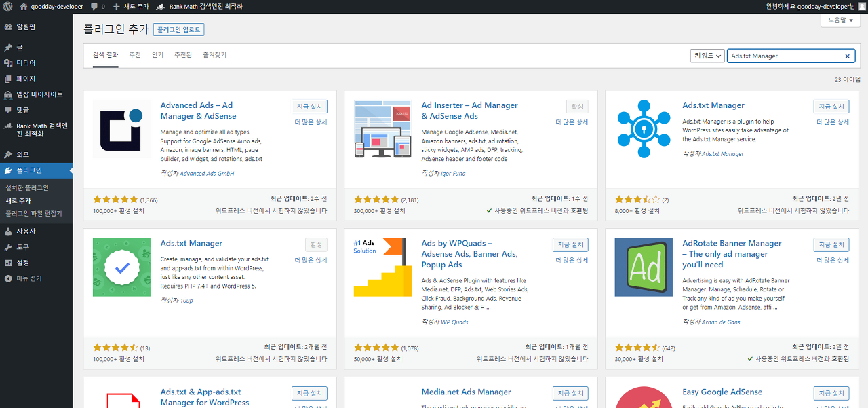Go to 설치한 플러그인 submenu
The width and height of the screenshot is (868, 408).
point(27,187)
